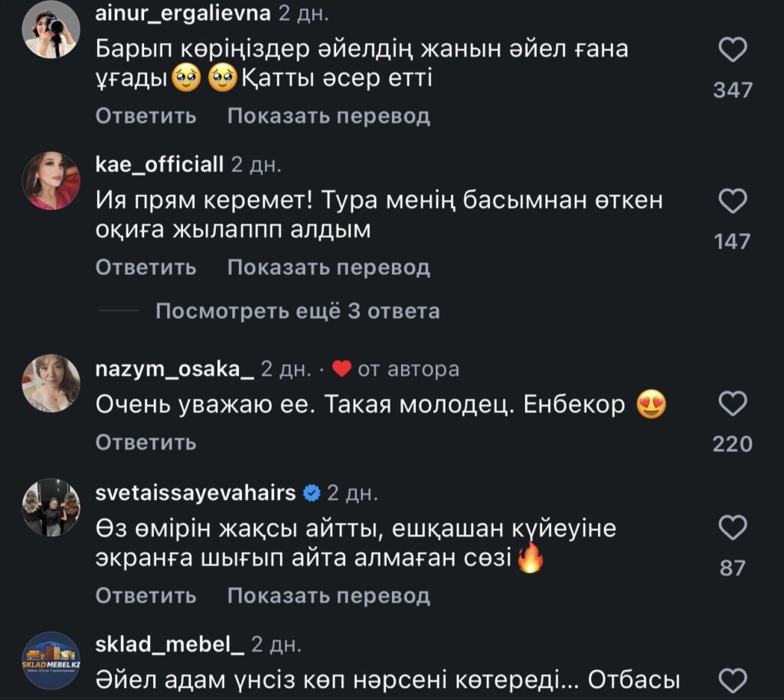Screen dimensions: 784x700
Task: Tap heart on sklad_mebel_'s comment
Action: click(733, 679)
